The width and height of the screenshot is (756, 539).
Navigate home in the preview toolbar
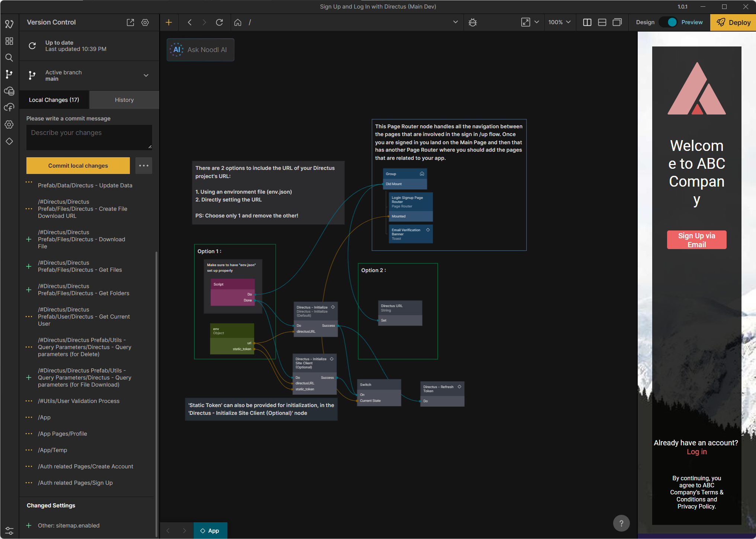tap(238, 22)
